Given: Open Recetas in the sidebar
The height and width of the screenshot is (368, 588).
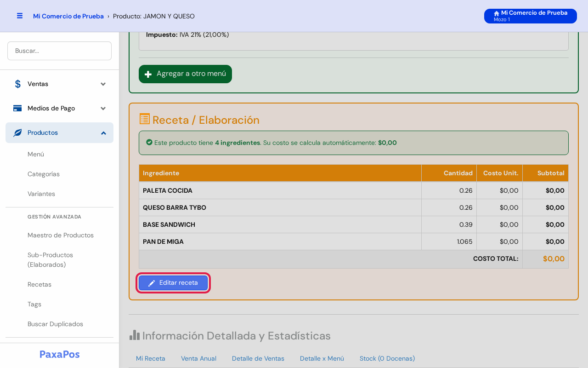Looking at the screenshot, I should (40, 284).
